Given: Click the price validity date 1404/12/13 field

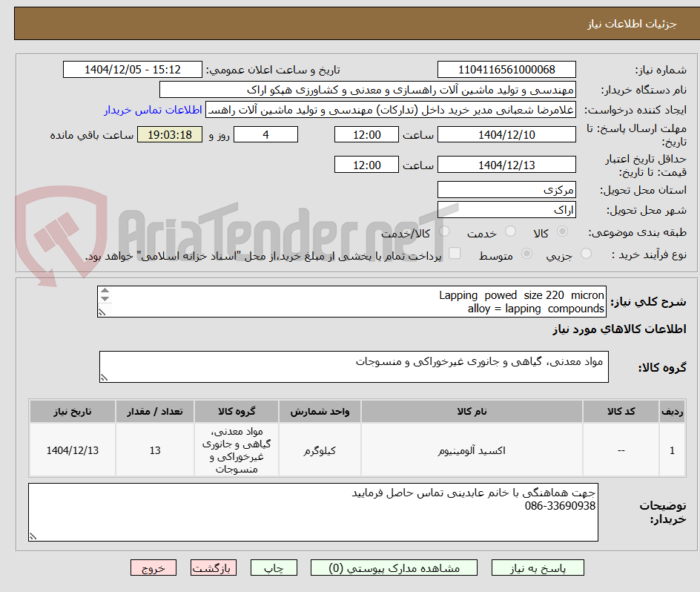Looking at the screenshot, I should coord(506,165).
